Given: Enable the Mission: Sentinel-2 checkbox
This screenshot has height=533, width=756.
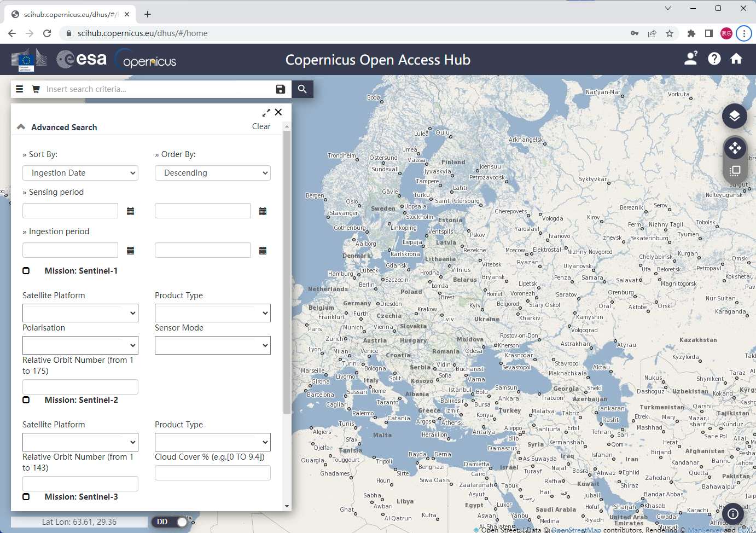Looking at the screenshot, I should (26, 400).
